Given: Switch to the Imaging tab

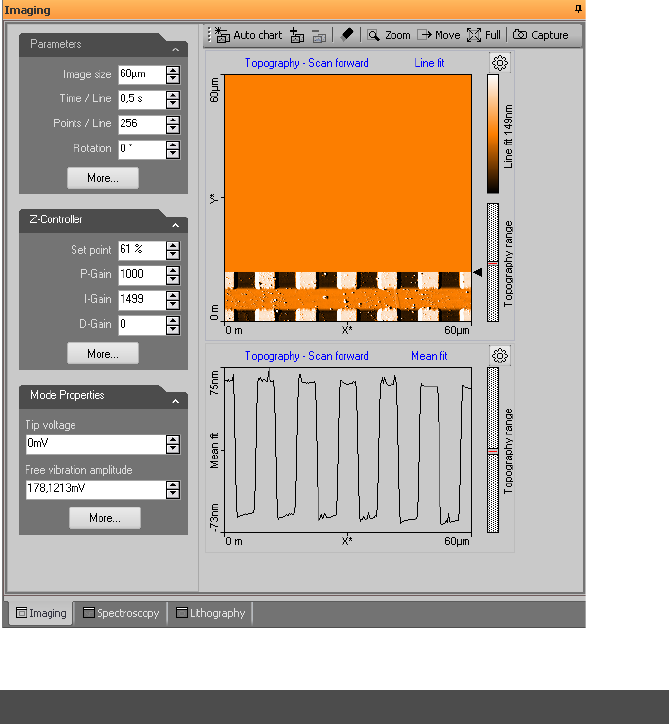Looking at the screenshot, I should 41,613.
